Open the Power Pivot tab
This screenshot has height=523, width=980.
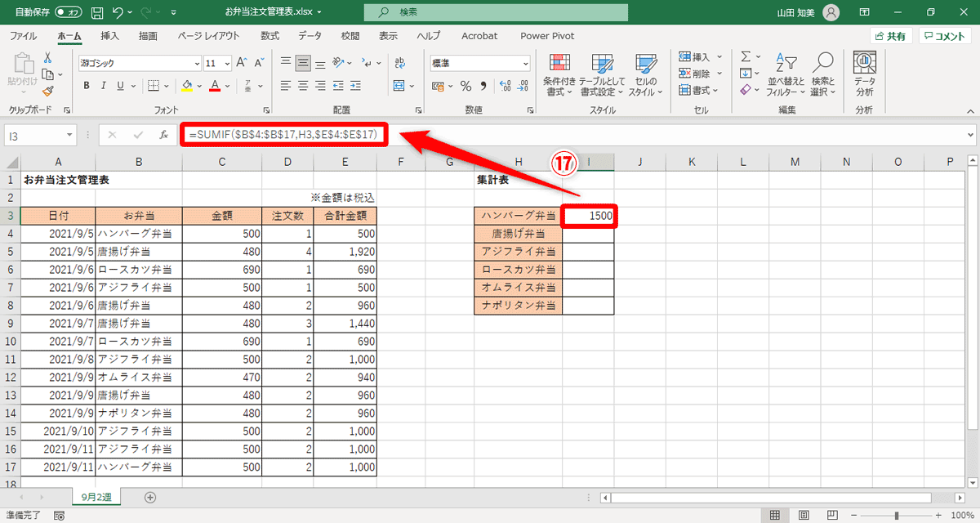pos(548,36)
